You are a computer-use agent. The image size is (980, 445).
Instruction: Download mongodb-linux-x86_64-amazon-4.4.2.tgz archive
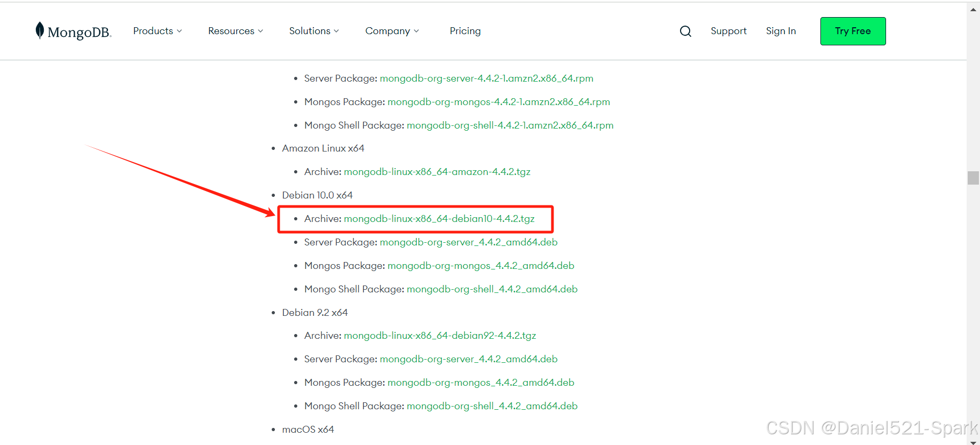pyautogui.click(x=437, y=172)
